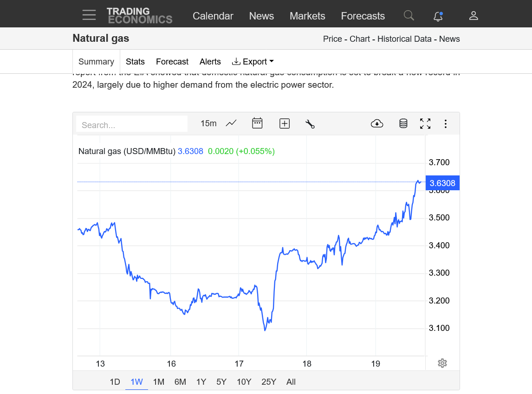Open the Markets menu
The image size is (532, 394).
tap(307, 16)
